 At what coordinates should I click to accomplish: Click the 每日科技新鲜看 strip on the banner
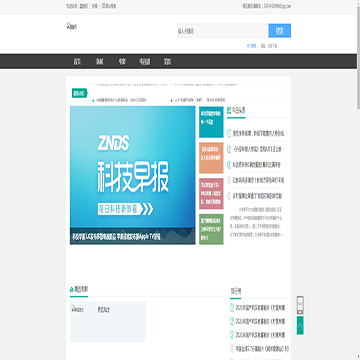[x=125, y=209]
